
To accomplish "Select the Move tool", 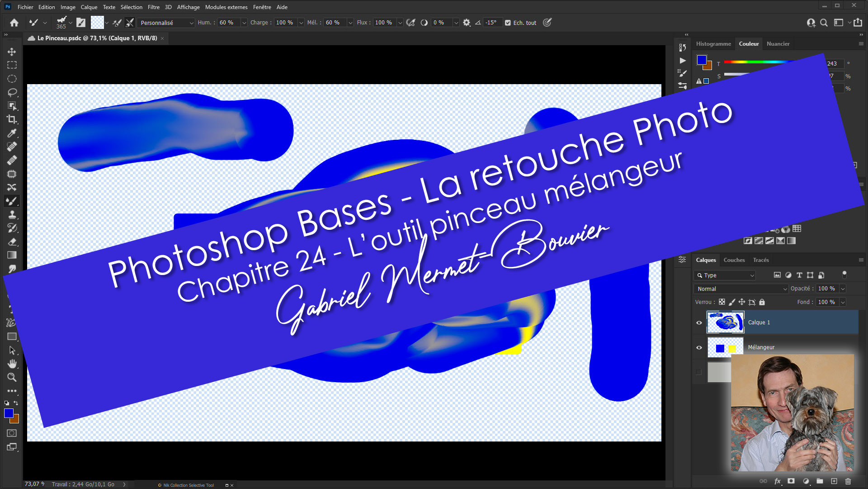I will (x=12, y=52).
